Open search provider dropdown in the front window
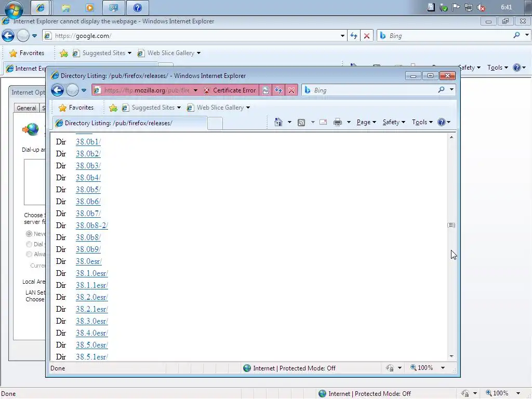Image resolution: width=532 pixels, height=399 pixels. pos(451,90)
